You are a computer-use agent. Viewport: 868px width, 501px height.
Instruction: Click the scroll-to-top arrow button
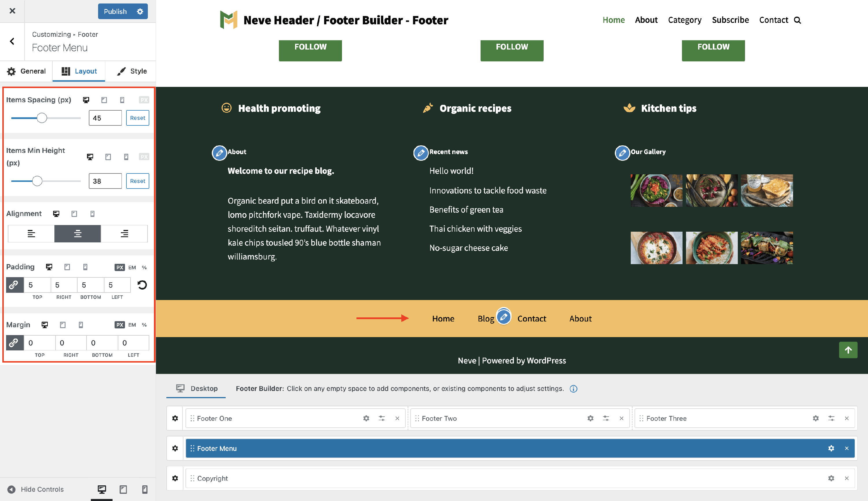(848, 350)
